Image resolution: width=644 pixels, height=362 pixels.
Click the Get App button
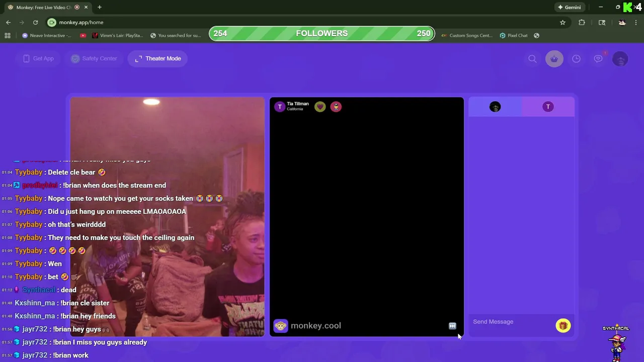pyautogui.click(x=38, y=58)
